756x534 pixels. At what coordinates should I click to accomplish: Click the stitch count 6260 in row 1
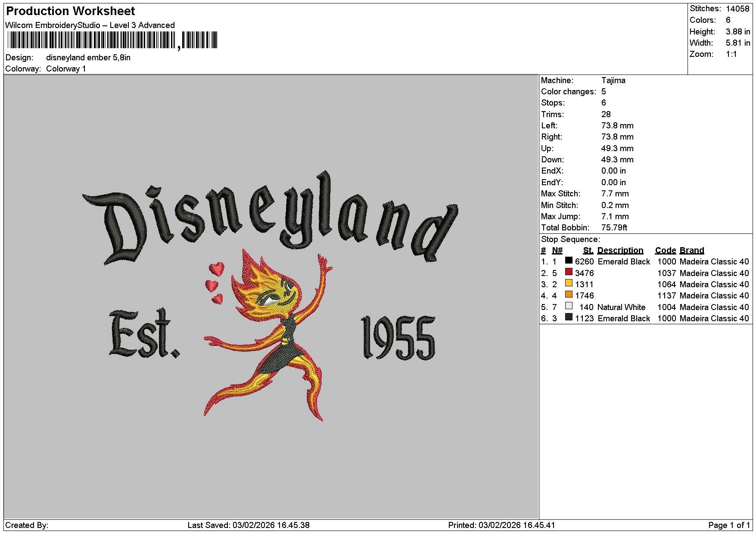[585, 262]
